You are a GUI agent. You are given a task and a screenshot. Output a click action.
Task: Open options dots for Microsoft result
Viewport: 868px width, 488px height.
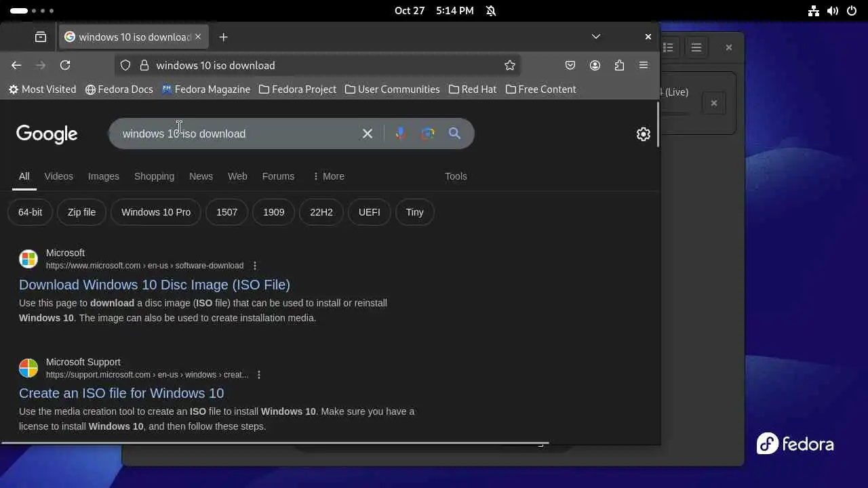click(x=255, y=266)
